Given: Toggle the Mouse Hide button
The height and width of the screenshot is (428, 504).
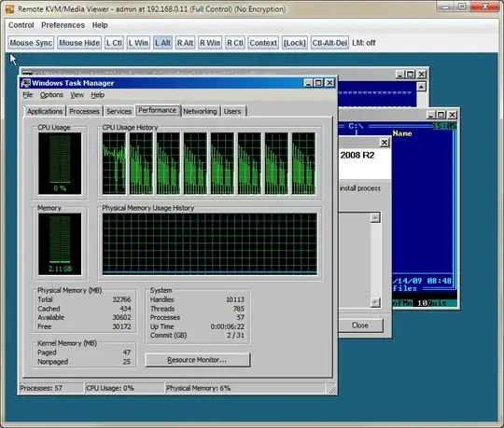Looking at the screenshot, I should click(x=79, y=43).
